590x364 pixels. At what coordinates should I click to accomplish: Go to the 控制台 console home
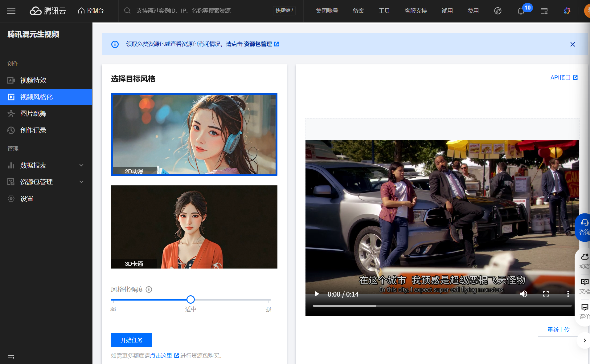[91, 11]
